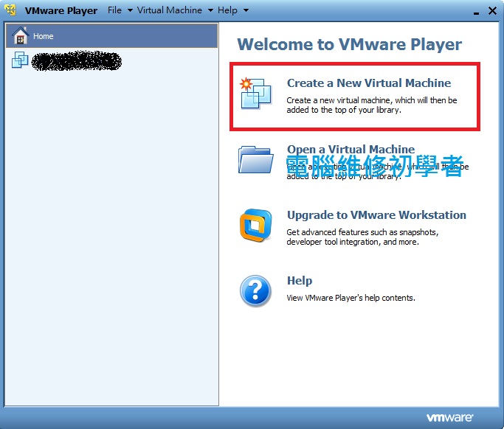Screen dimensions: 504x429
Task: Close the VMware Player window
Action: click(x=492, y=10)
